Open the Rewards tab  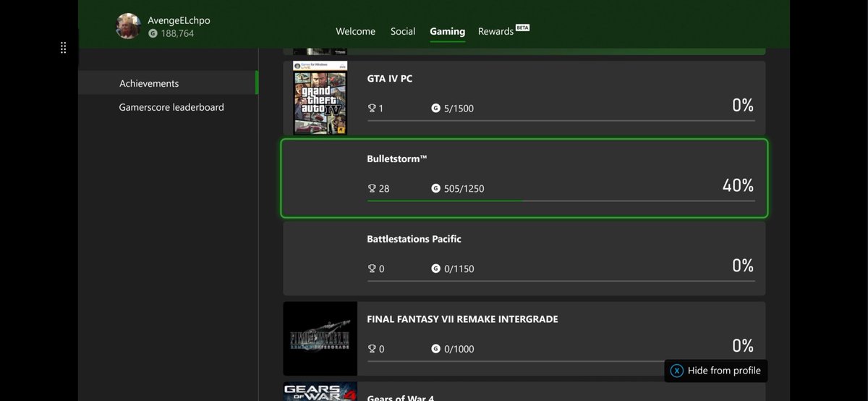tap(495, 31)
